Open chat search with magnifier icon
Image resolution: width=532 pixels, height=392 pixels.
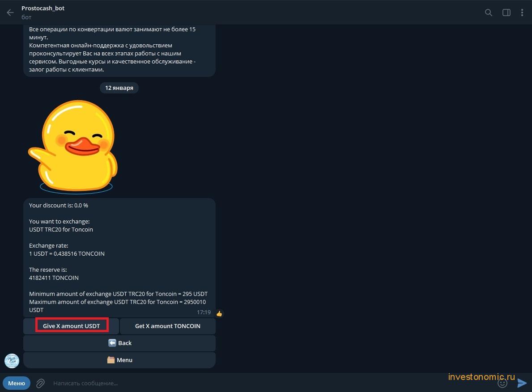coord(488,13)
